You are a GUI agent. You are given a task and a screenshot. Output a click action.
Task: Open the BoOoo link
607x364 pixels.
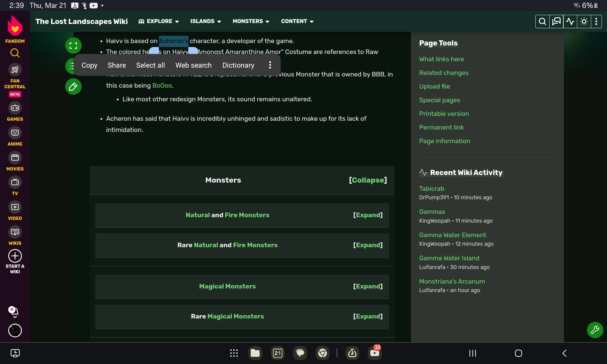point(162,86)
